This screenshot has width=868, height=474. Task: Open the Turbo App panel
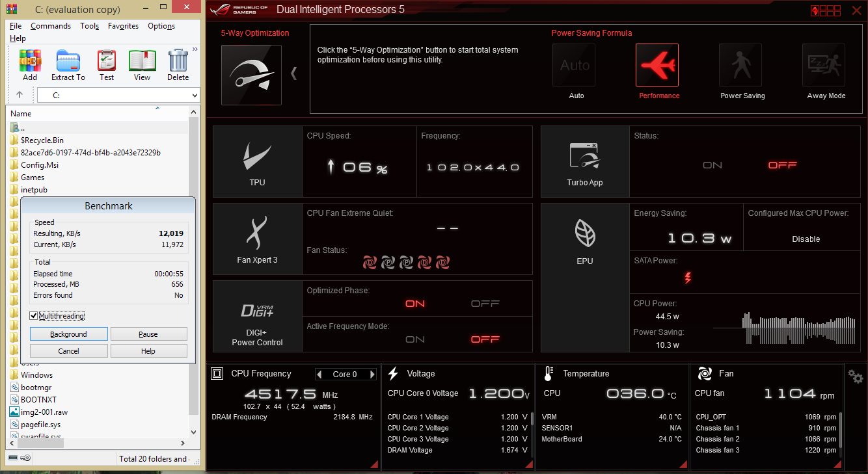tap(585, 162)
